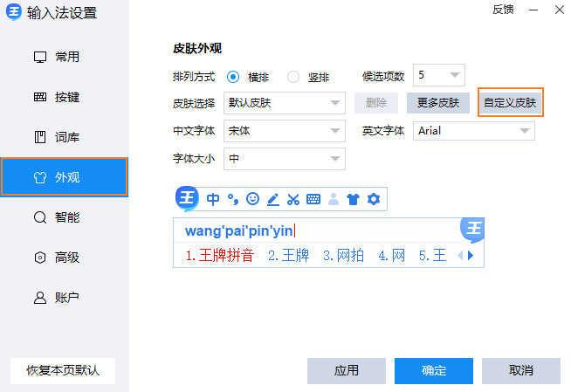Open the 反馈 feedback link
The width and height of the screenshot is (571, 392).
tap(503, 10)
